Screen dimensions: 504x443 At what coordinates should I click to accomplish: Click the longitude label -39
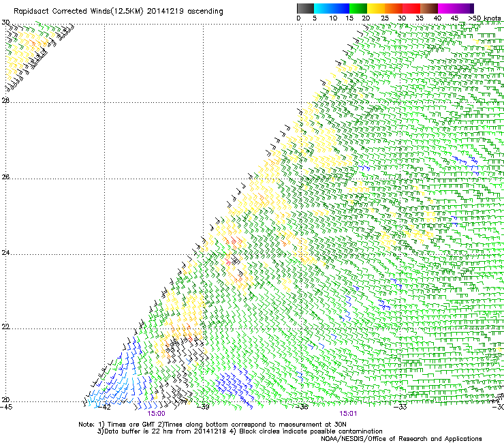point(203,407)
